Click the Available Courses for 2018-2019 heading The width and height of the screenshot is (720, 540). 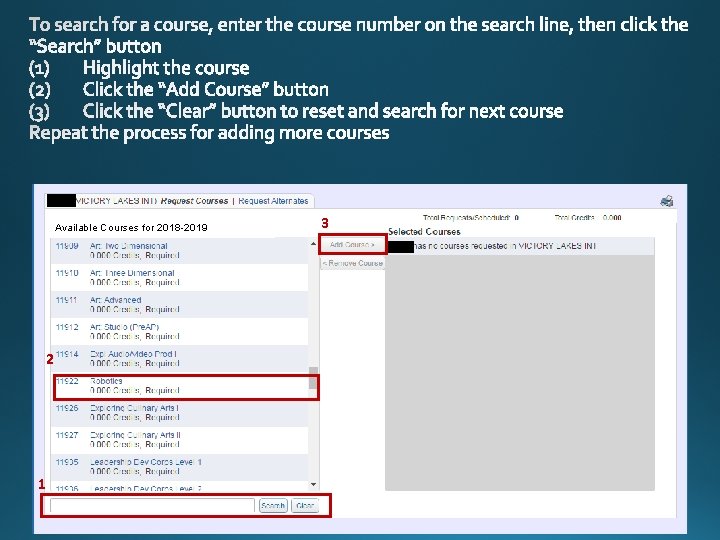pyautogui.click(x=131, y=228)
